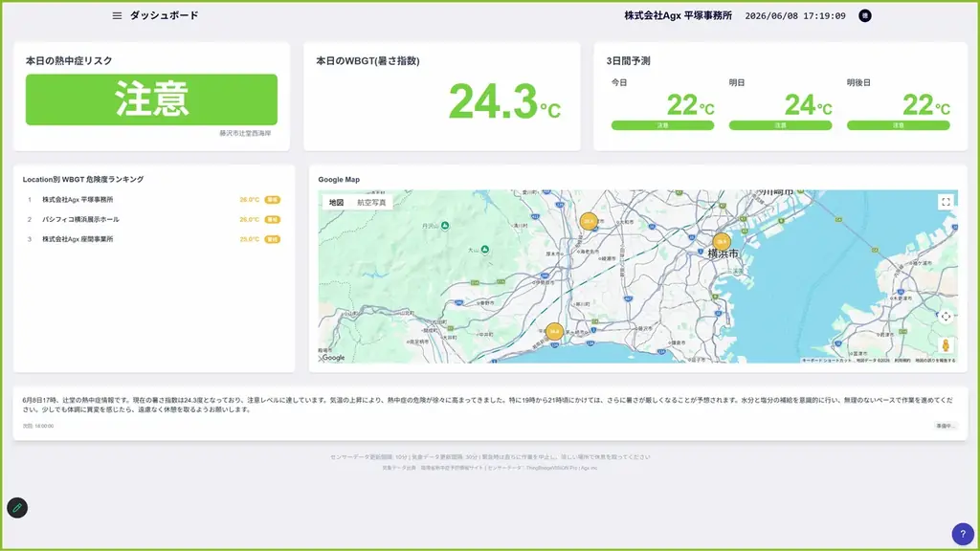The height and width of the screenshot is (551, 980).
Task: Click the orange marker at map top center
Action: tap(589, 221)
